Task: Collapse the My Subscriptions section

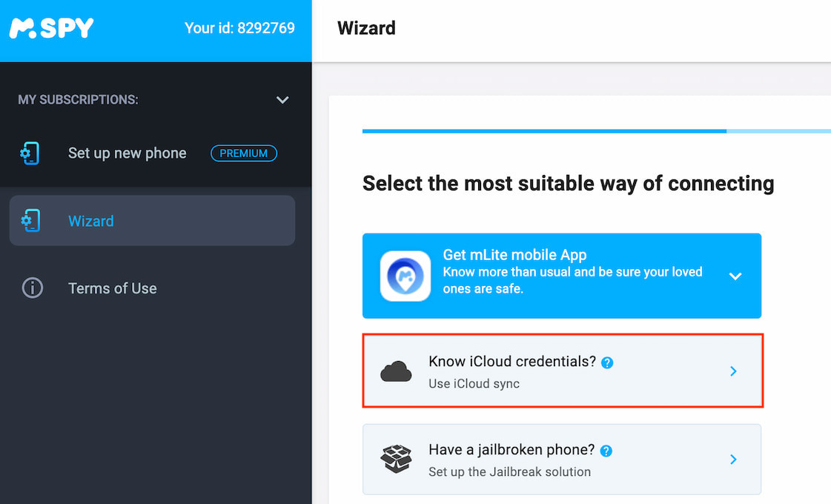Action: (x=282, y=100)
